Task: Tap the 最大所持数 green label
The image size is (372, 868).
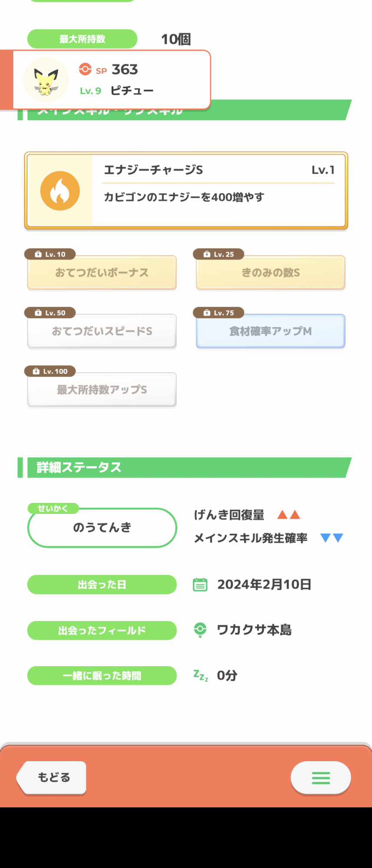Action: [x=82, y=39]
